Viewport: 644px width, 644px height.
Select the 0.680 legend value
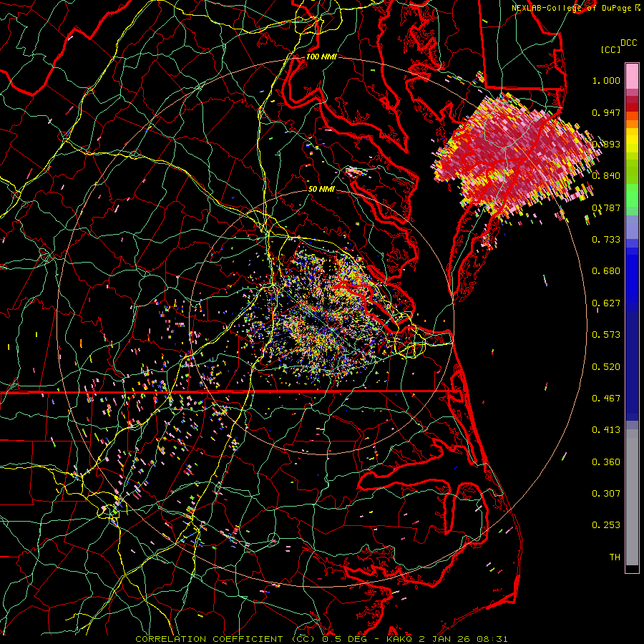point(606,271)
